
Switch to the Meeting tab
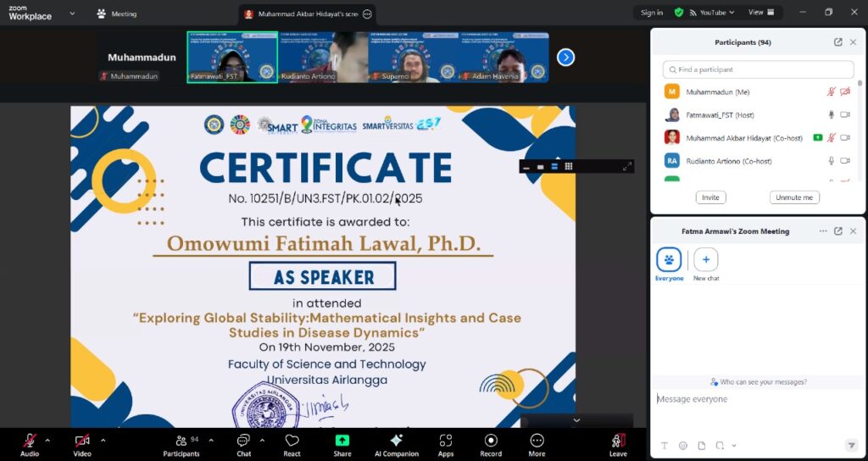117,14
